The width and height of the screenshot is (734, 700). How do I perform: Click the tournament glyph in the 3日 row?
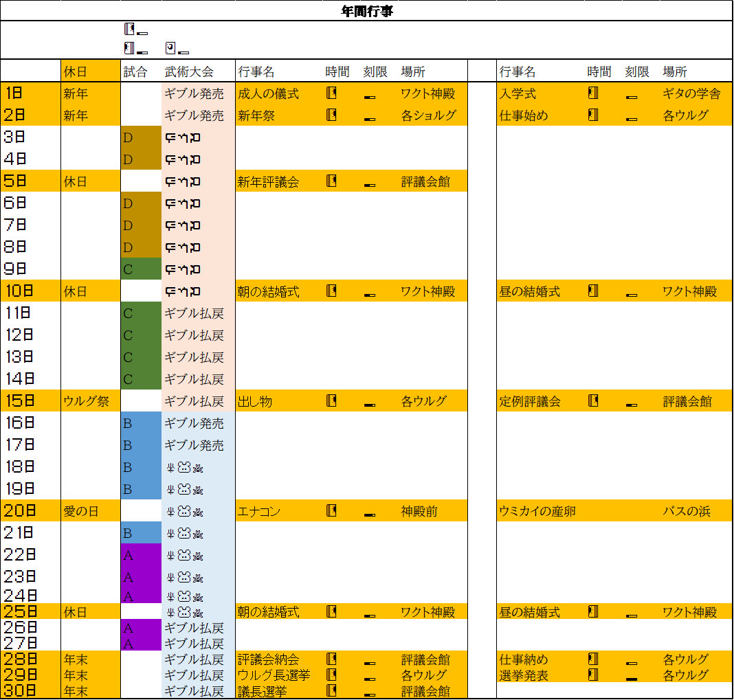coord(183,137)
